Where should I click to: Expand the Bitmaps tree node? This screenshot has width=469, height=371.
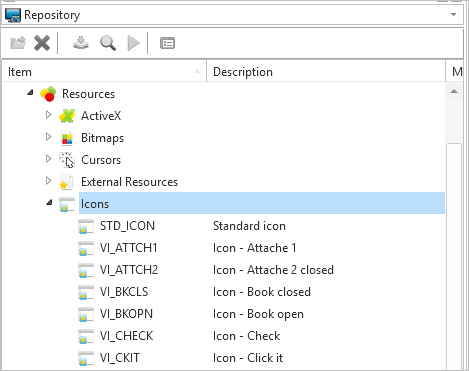pos(48,137)
